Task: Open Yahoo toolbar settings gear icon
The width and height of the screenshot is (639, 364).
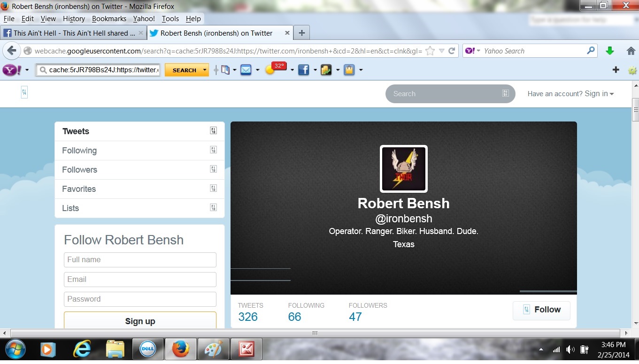Action: pos(632,70)
